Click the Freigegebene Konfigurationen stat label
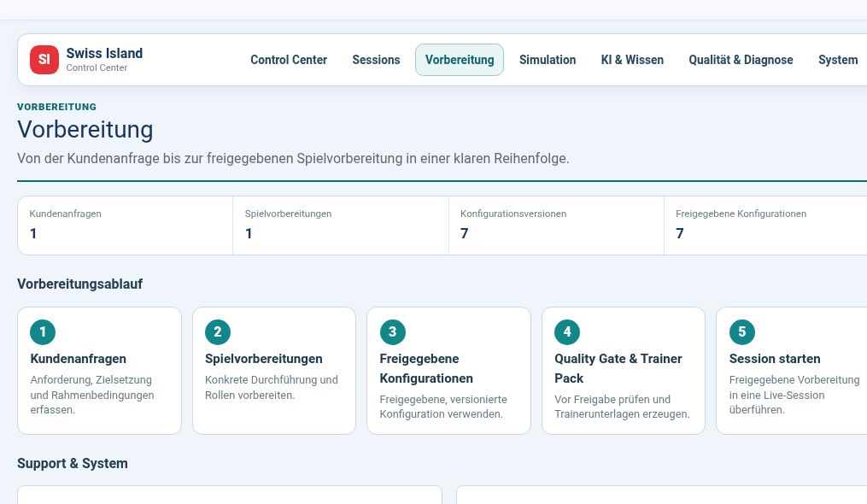This screenshot has height=504, width=867. tap(741, 214)
